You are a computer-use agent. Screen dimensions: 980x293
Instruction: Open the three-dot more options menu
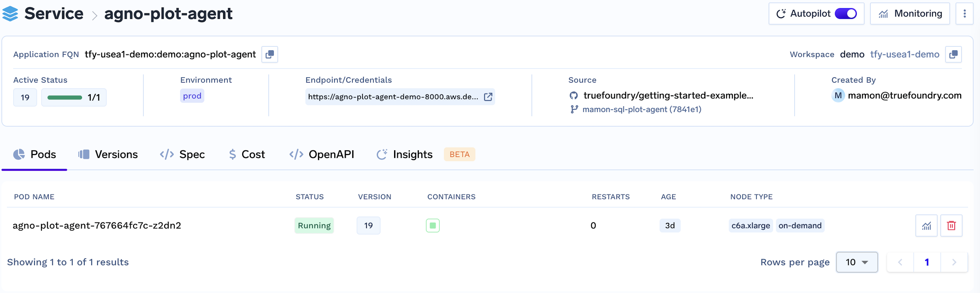pos(964,14)
